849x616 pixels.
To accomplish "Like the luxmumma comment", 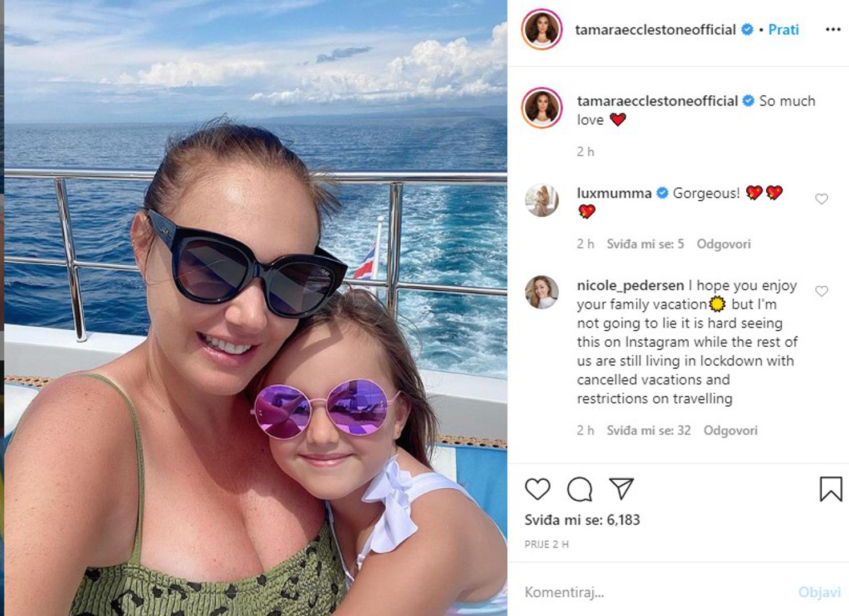I will click(822, 199).
